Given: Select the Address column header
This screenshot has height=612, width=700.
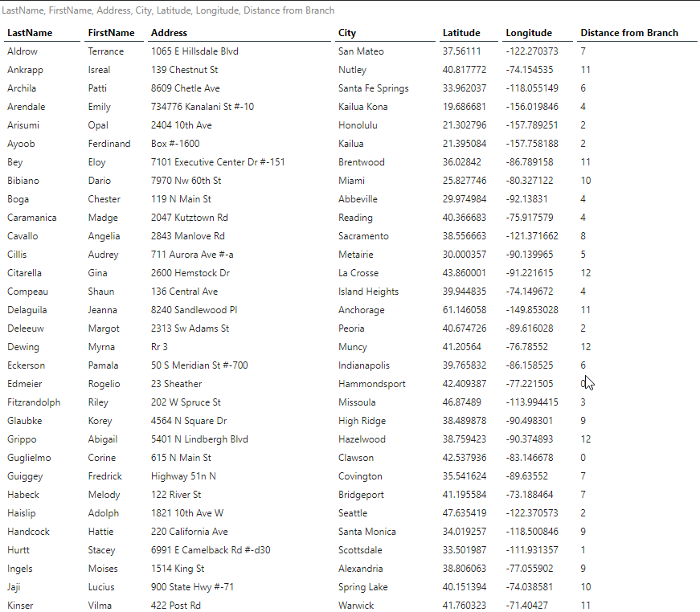Looking at the screenshot, I should tap(170, 33).
